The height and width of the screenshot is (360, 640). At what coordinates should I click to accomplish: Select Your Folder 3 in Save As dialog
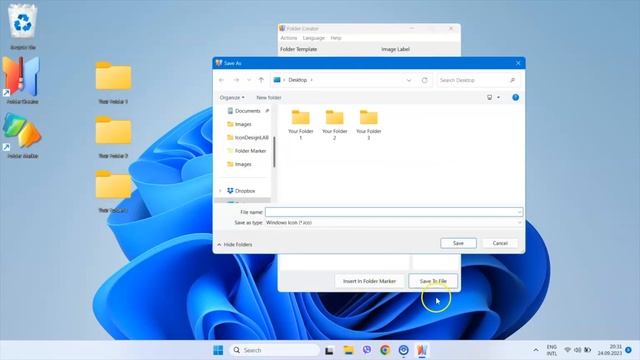pos(369,124)
